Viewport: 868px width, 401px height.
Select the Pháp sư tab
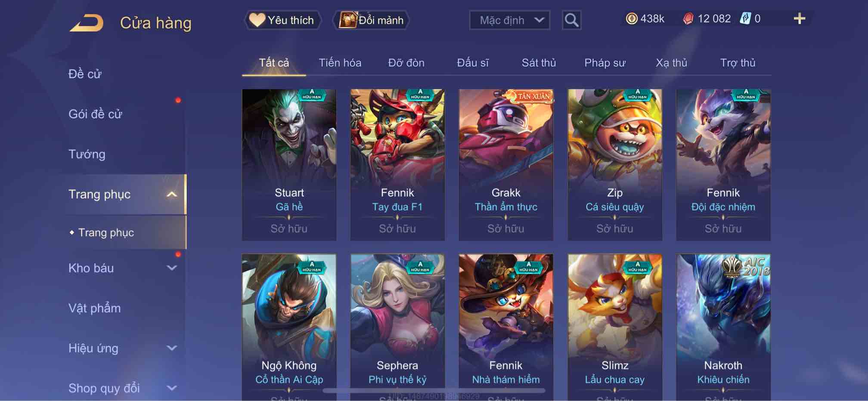[604, 63]
